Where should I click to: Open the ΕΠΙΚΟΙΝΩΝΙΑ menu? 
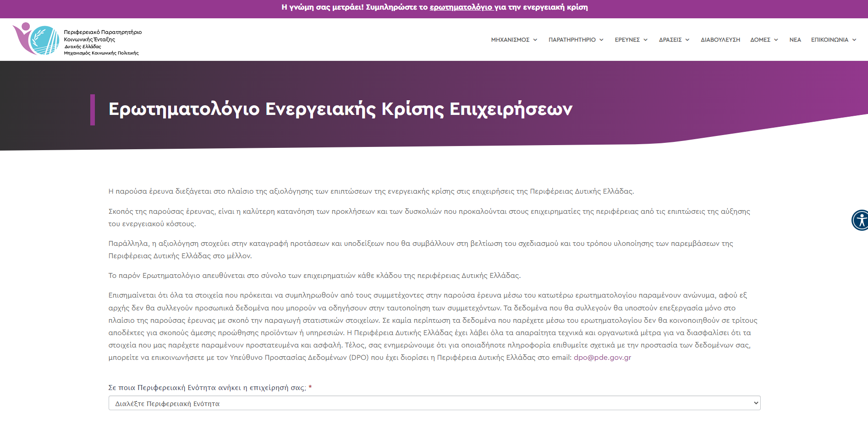pyautogui.click(x=830, y=40)
